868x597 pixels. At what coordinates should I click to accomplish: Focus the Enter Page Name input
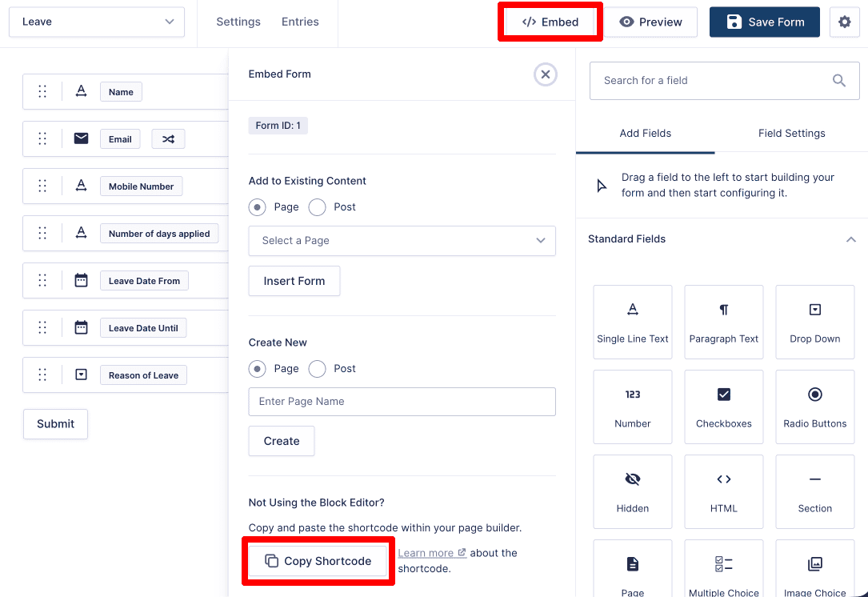coord(402,402)
